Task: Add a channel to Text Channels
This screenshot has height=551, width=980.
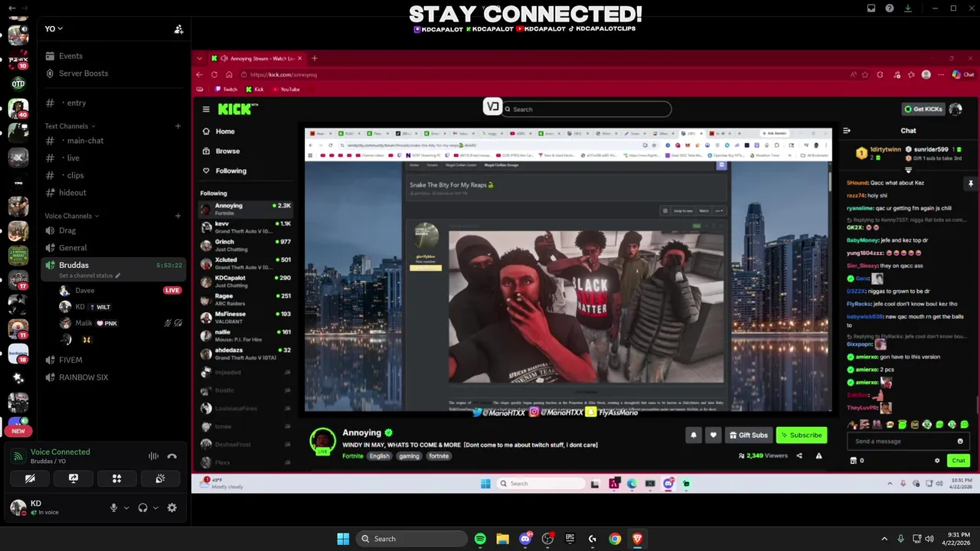Action: 178,126
